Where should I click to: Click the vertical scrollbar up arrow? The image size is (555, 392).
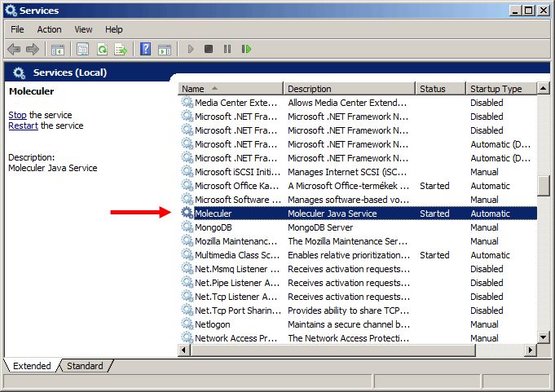click(x=544, y=88)
